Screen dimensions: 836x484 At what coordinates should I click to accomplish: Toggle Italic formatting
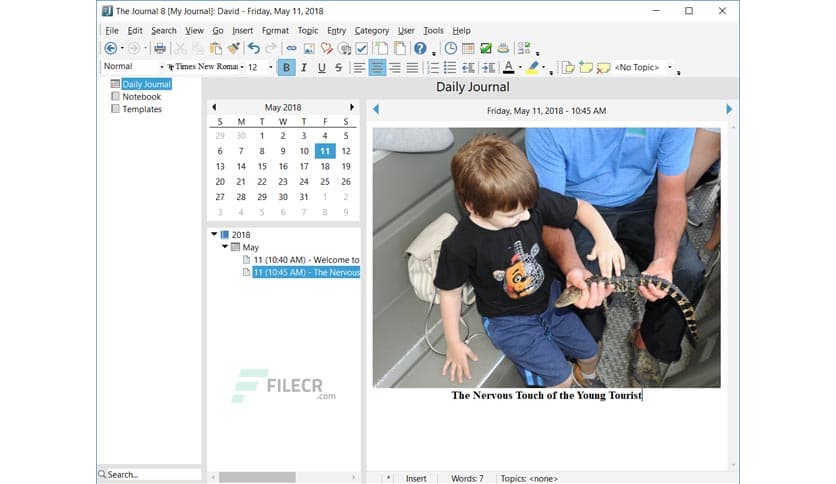pyautogui.click(x=305, y=68)
